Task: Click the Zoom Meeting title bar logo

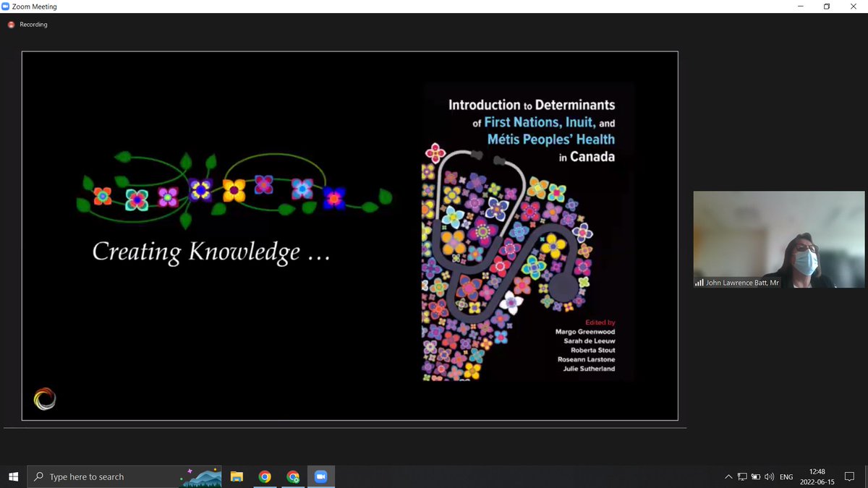Action: coord(6,7)
